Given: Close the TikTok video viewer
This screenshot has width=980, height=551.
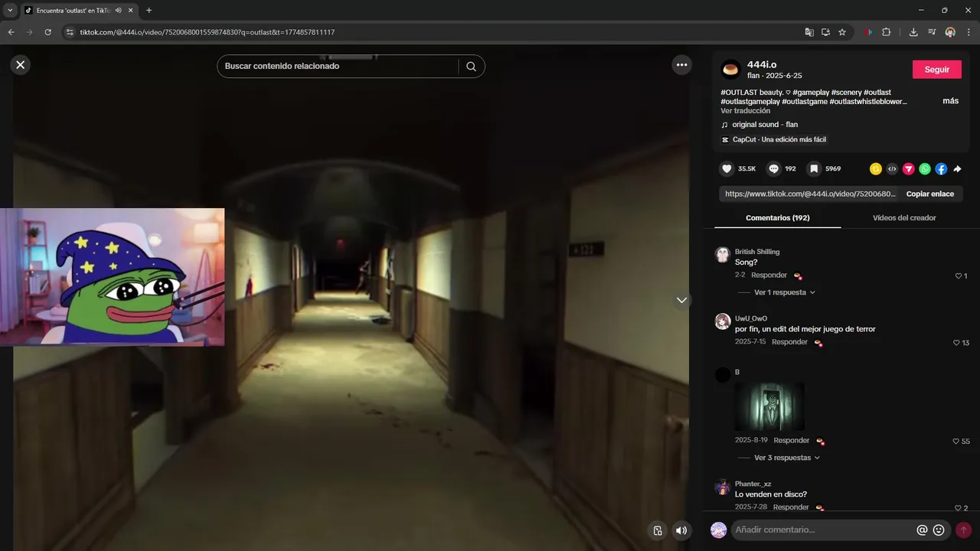Looking at the screenshot, I should click(21, 65).
